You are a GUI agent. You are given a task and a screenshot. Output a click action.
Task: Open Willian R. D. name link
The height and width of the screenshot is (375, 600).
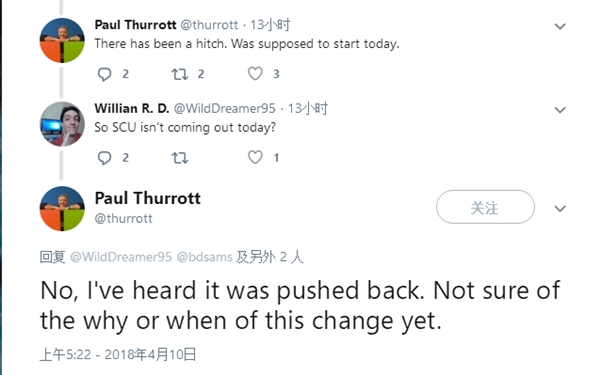pos(132,109)
